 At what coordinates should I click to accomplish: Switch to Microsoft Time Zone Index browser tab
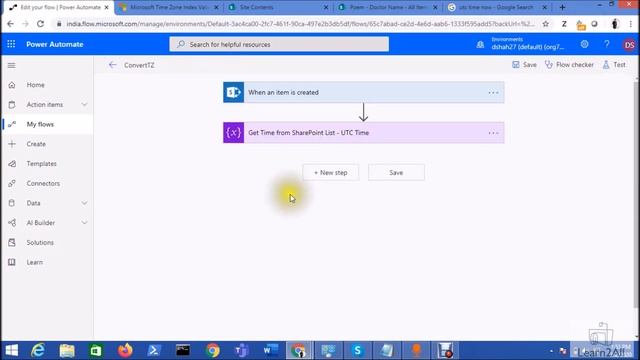pyautogui.click(x=169, y=7)
